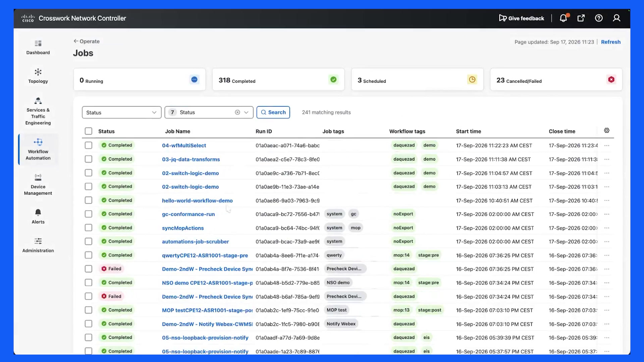Toggle the select-all checkbox in table header

[89, 131]
